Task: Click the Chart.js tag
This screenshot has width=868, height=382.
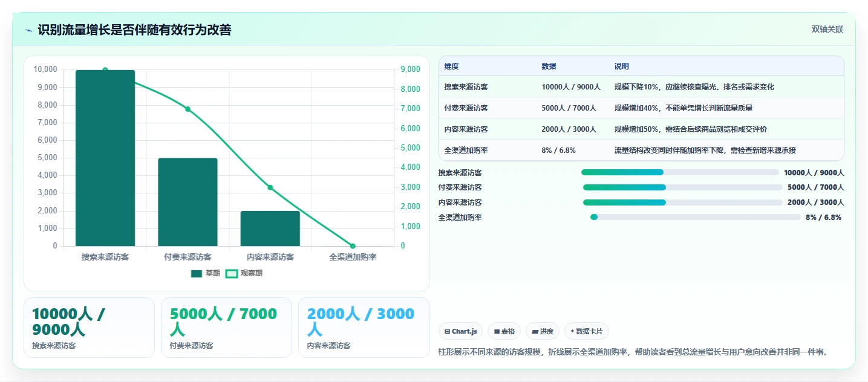Action: click(x=460, y=331)
